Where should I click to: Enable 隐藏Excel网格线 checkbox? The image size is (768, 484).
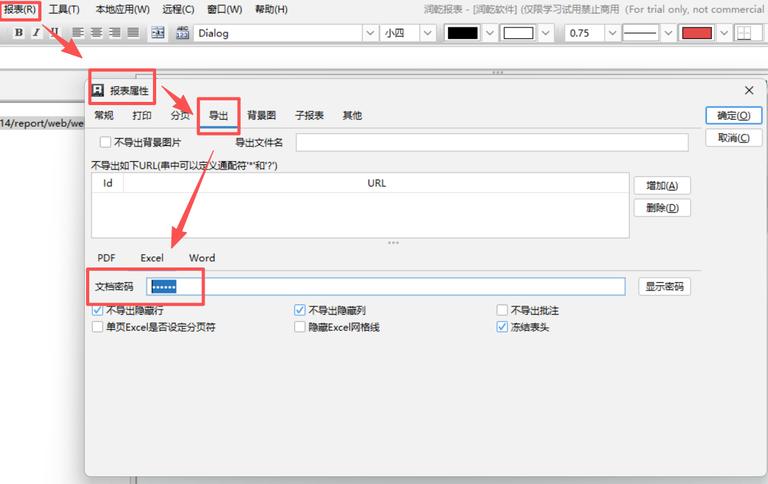[300, 327]
